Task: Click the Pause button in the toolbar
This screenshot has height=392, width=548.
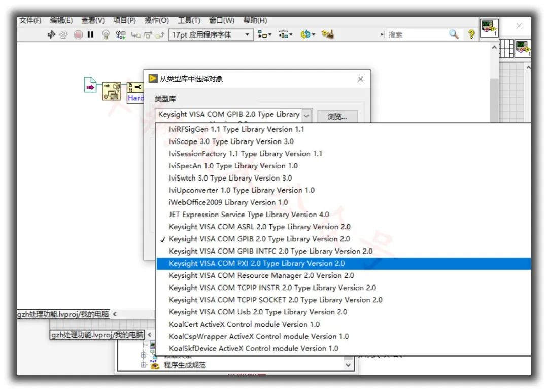Action: click(90, 34)
